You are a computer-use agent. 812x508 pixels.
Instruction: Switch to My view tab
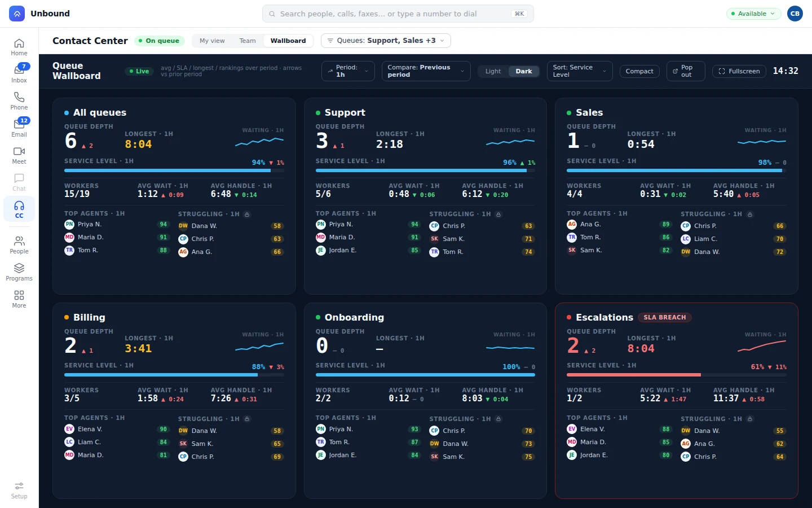(x=212, y=41)
